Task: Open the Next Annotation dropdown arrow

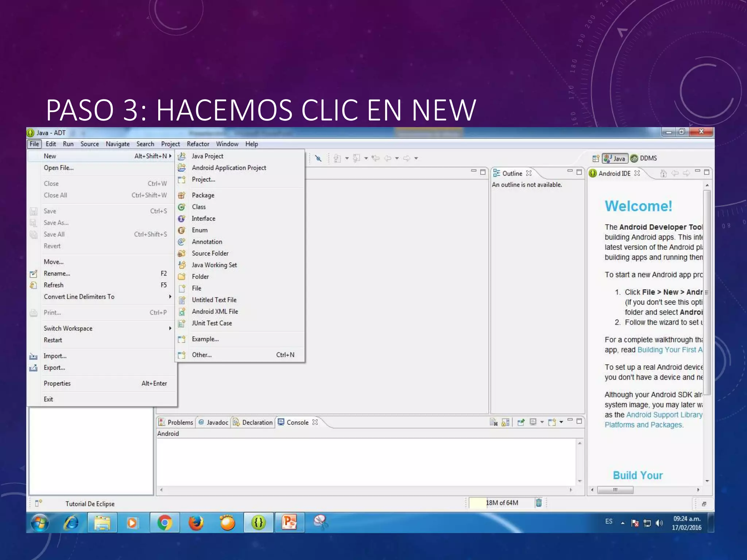Action: click(x=347, y=158)
